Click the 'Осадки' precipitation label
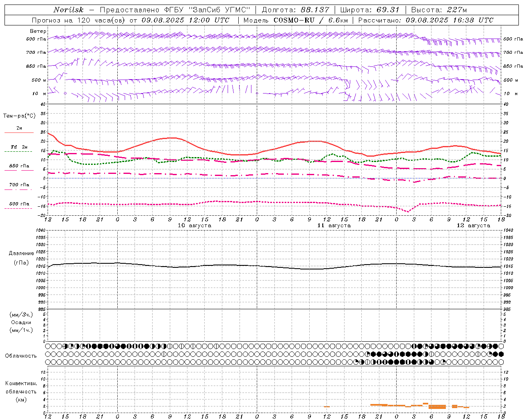This screenshot has height=420, width=525. 21,322
